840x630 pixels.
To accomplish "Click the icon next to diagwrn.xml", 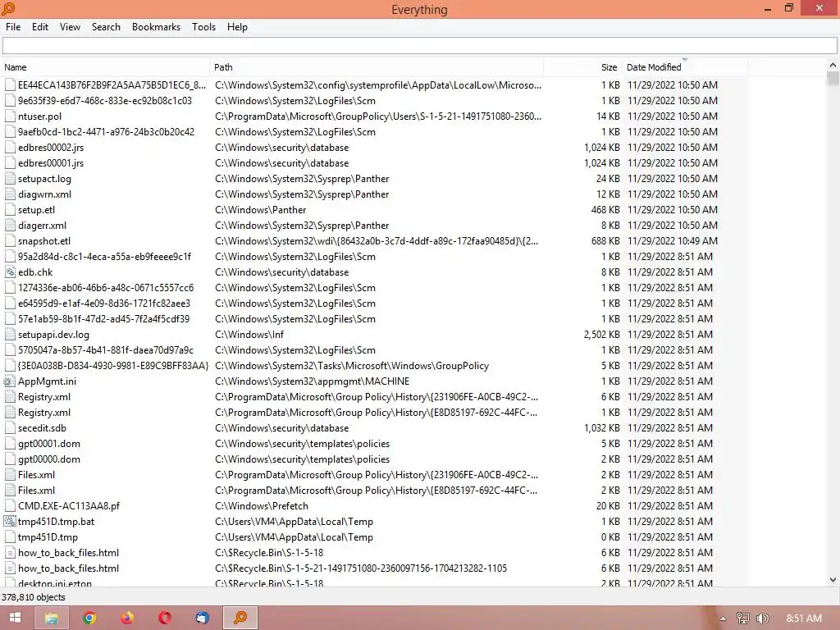I will (x=10, y=194).
